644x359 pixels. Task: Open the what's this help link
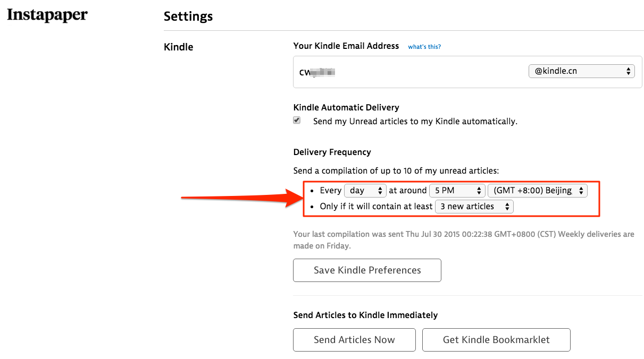pyautogui.click(x=424, y=47)
